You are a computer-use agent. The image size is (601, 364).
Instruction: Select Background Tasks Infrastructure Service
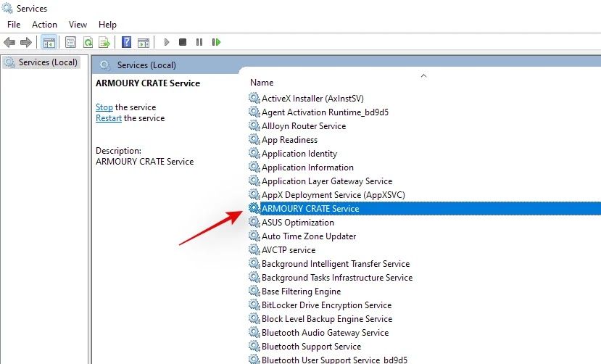tap(337, 278)
